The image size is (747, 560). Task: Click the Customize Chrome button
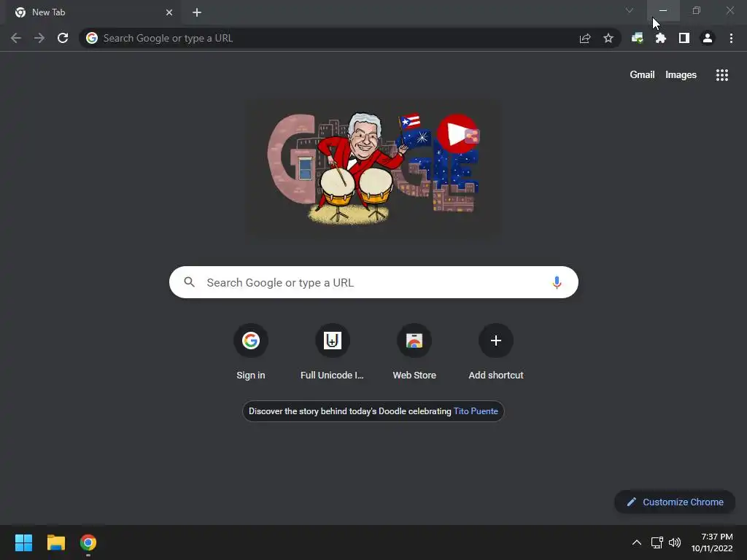675,502
